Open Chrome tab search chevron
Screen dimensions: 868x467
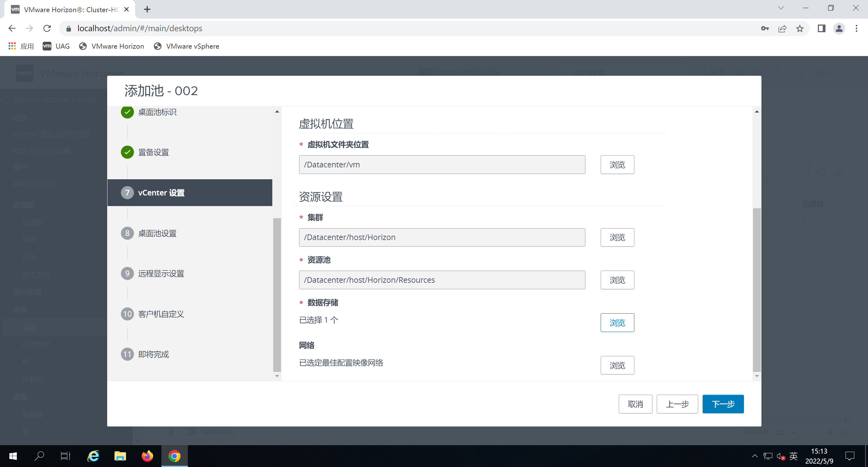click(781, 8)
